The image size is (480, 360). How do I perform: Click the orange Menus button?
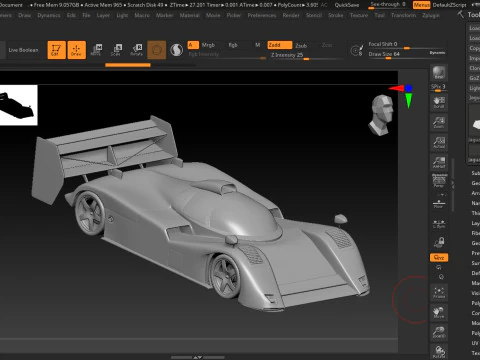(421, 5)
